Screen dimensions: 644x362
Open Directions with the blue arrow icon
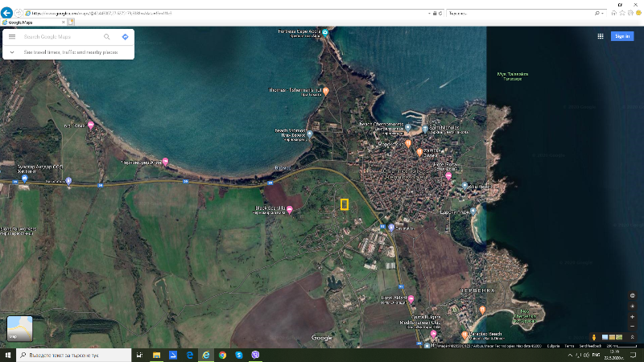pyautogui.click(x=126, y=37)
